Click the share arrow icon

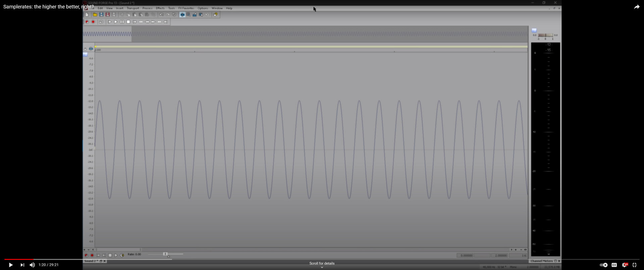click(637, 7)
